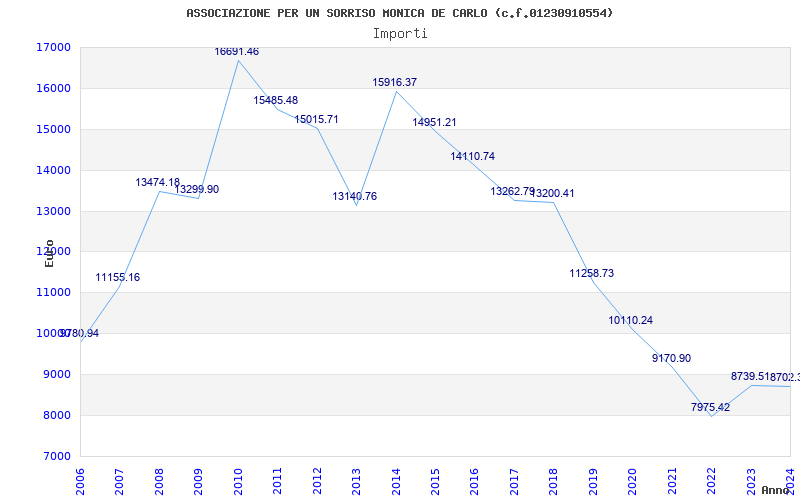The height and width of the screenshot is (500, 800).
Task: Click the x-axis year 2016
Action: 475,482
